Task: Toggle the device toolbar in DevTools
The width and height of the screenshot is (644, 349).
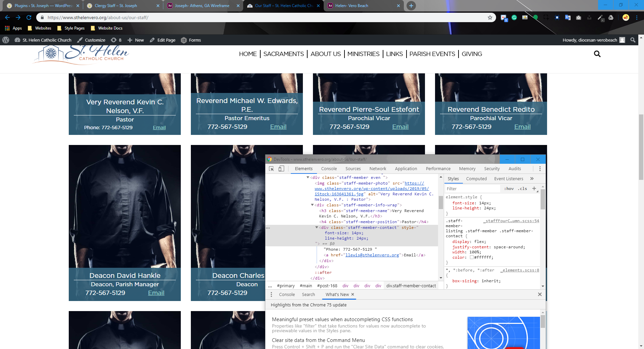Action: pos(281,169)
